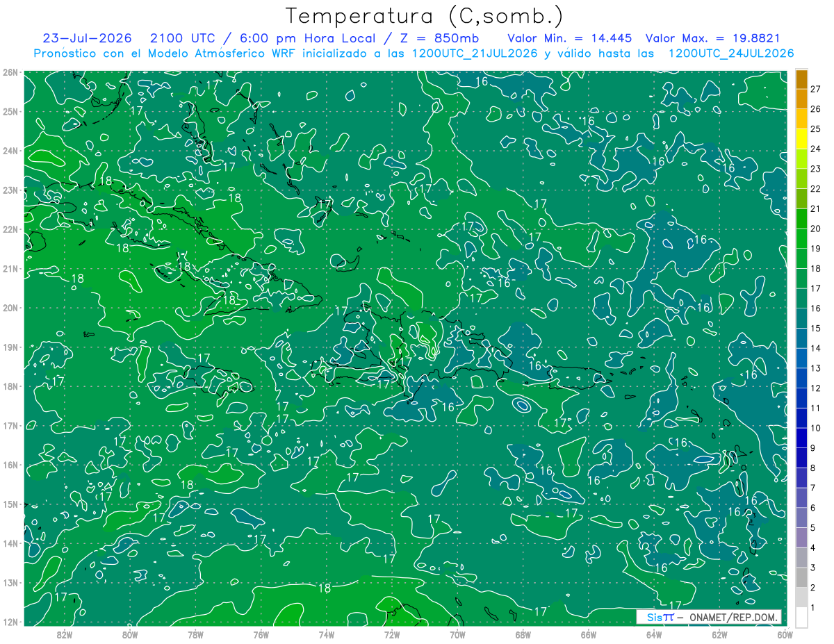The height and width of the screenshot is (644, 834).
Task: Click the "25N" latitude axis label
Action: click(x=10, y=111)
